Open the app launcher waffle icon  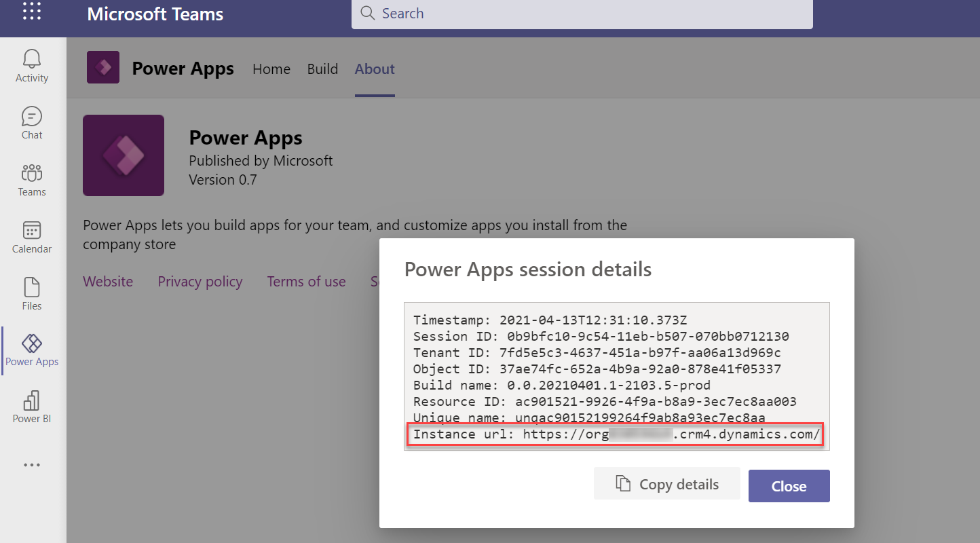click(32, 12)
